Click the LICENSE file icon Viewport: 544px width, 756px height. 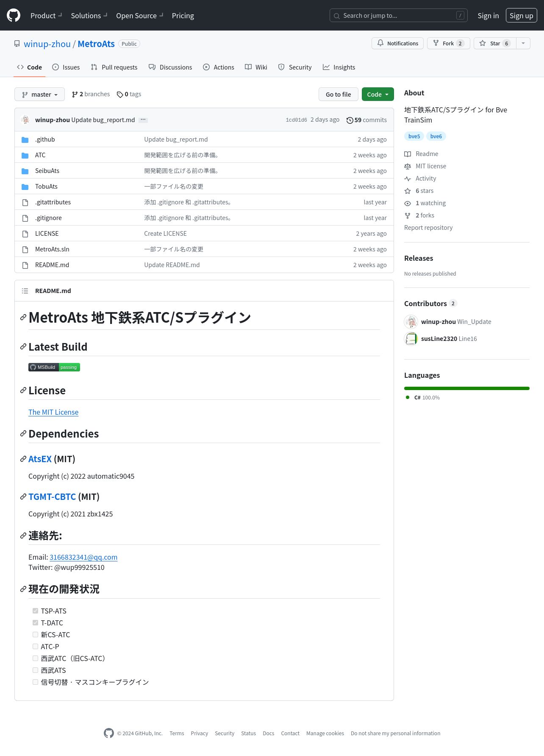tap(25, 234)
